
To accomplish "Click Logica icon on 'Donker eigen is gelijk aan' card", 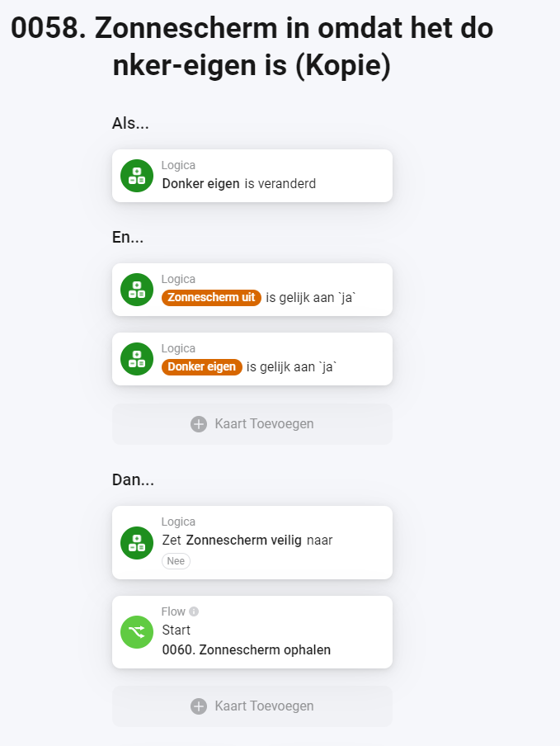I will (137, 359).
